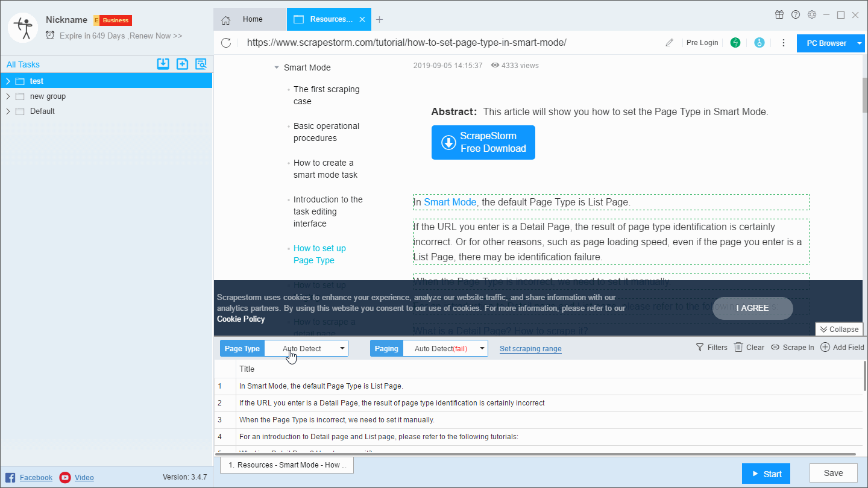Click the Filters funnel icon
Viewport: 868px width, 488px height.
700,347
